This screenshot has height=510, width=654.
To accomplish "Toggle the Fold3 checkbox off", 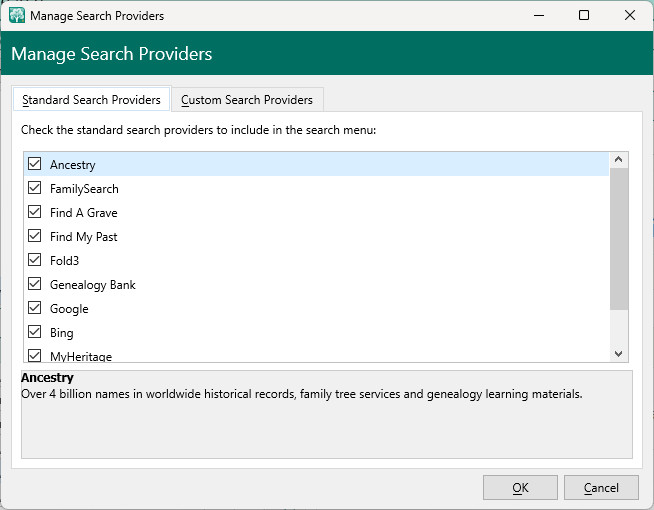I will 35,260.
